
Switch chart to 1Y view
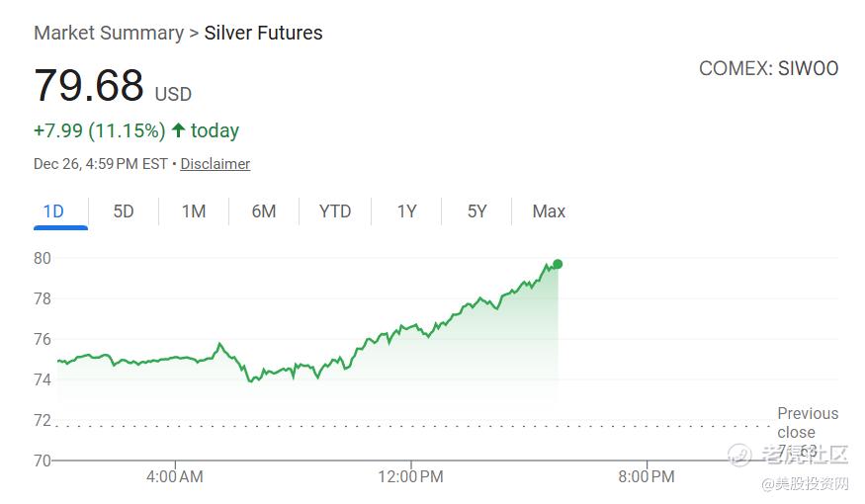[406, 211]
